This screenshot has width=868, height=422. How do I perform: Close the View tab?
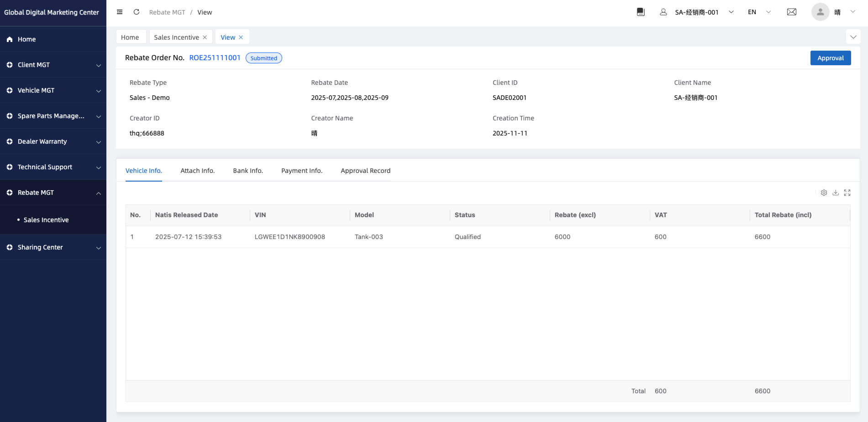click(x=241, y=37)
